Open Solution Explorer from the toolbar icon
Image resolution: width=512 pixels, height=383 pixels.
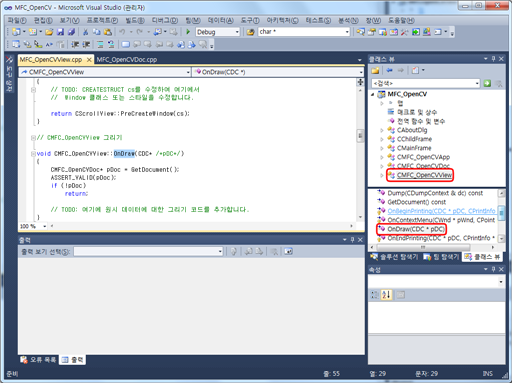360,32
